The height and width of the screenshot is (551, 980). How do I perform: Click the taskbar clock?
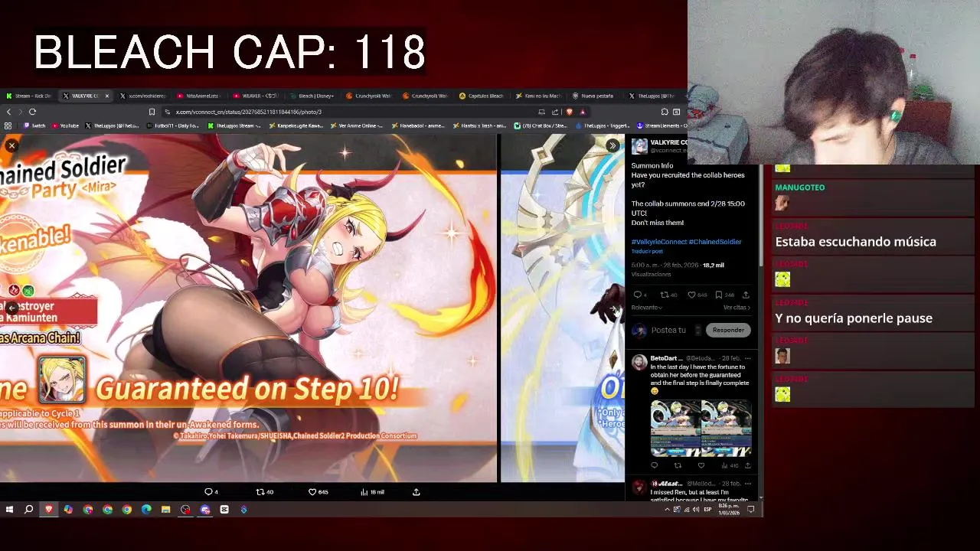tap(729, 510)
